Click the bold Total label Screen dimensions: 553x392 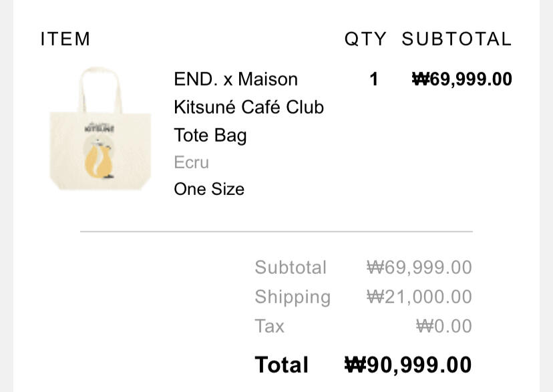coord(281,365)
